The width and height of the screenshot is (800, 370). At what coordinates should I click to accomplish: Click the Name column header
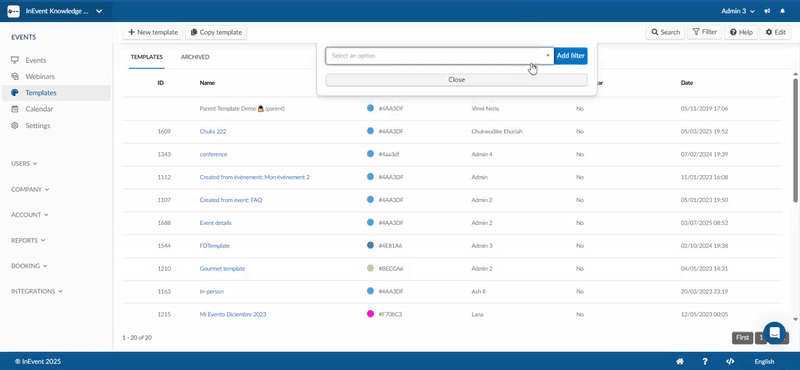[207, 83]
